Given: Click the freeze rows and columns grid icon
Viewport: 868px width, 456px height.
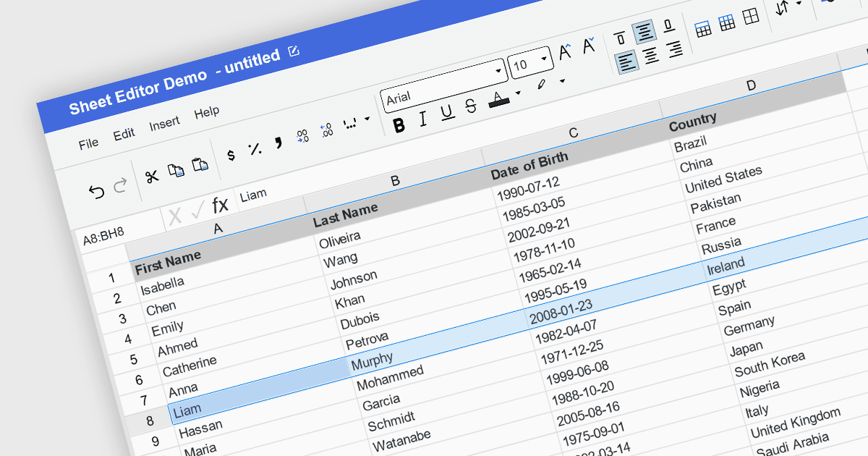Looking at the screenshot, I should (727, 22).
